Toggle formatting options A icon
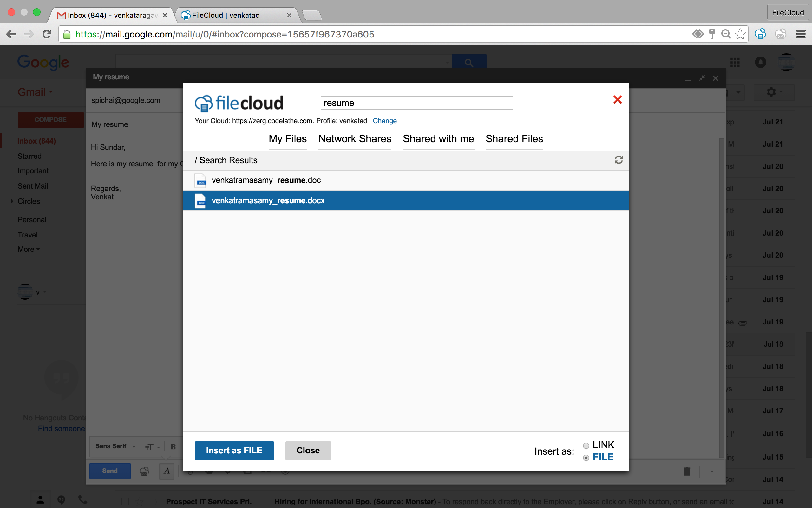This screenshot has width=812, height=508. coord(167,471)
